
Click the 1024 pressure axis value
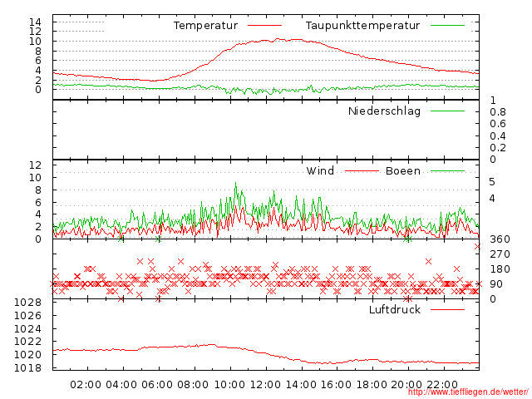[27, 329]
